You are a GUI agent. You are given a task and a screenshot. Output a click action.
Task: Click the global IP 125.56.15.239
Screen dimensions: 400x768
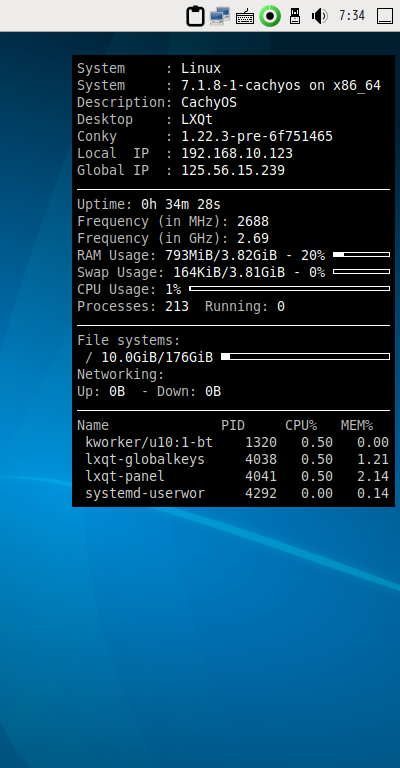point(233,170)
